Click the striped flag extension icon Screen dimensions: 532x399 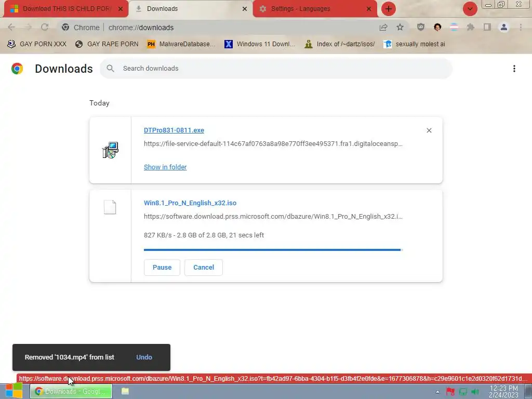pyautogui.click(x=454, y=27)
